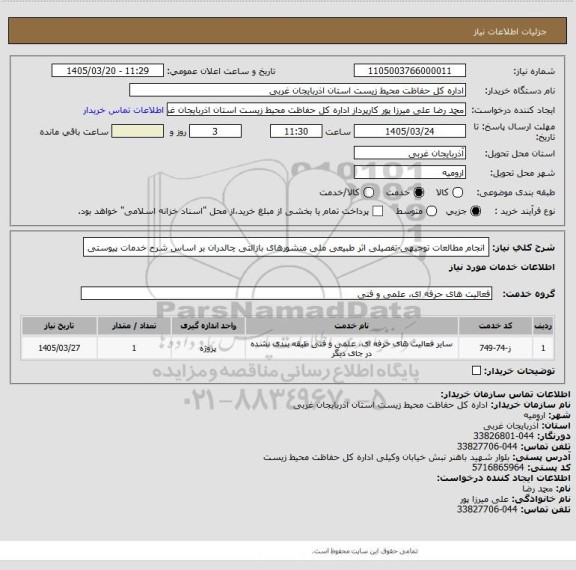
Task: Click the تاریخ نیاز column header
Action: 59,325
